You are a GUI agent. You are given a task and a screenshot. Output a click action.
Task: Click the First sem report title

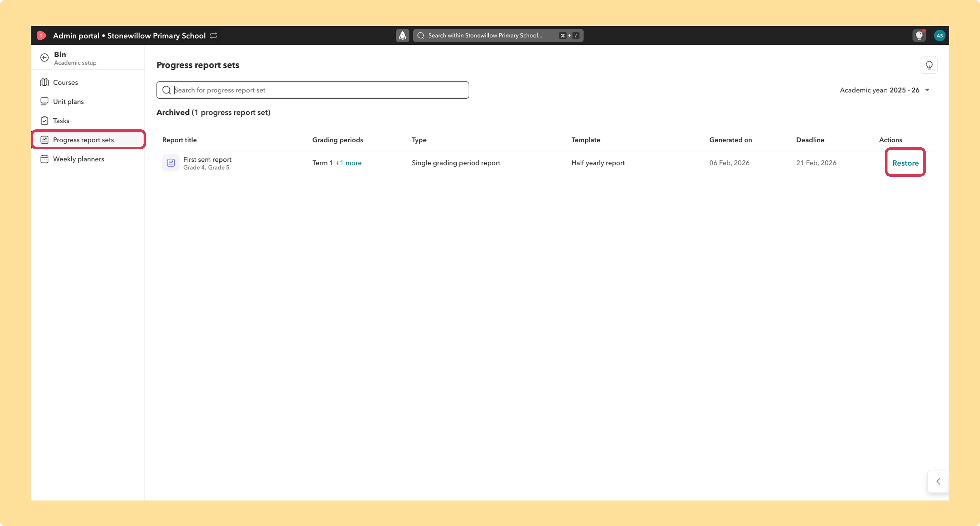(x=207, y=160)
